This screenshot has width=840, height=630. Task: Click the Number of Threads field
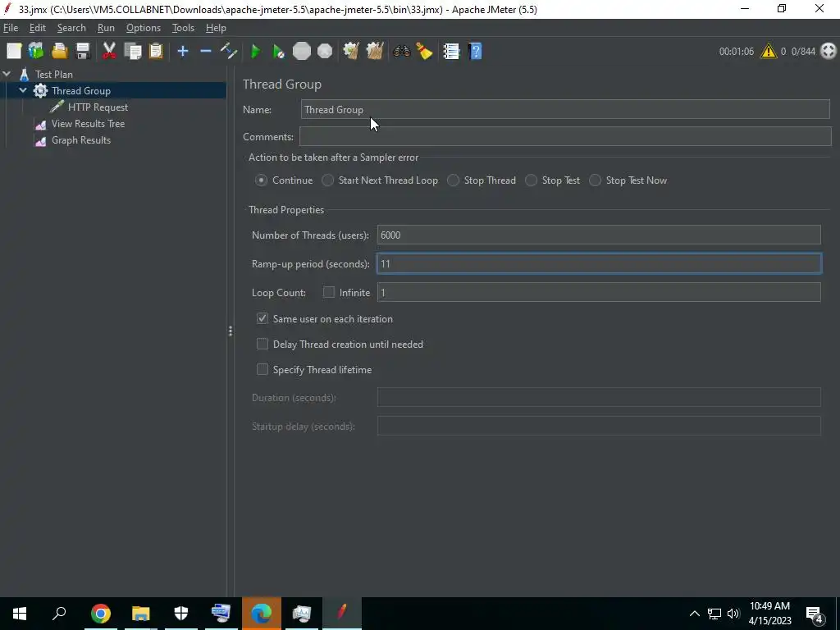598,235
